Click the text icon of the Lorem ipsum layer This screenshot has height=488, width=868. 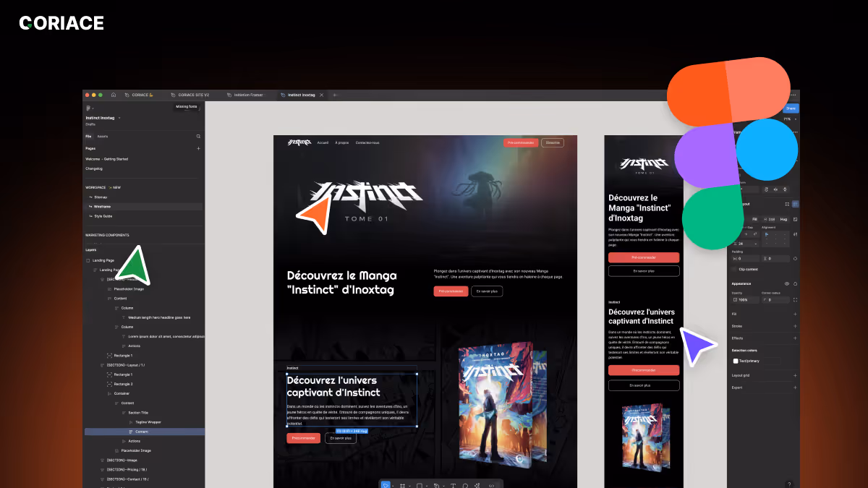[x=124, y=336]
